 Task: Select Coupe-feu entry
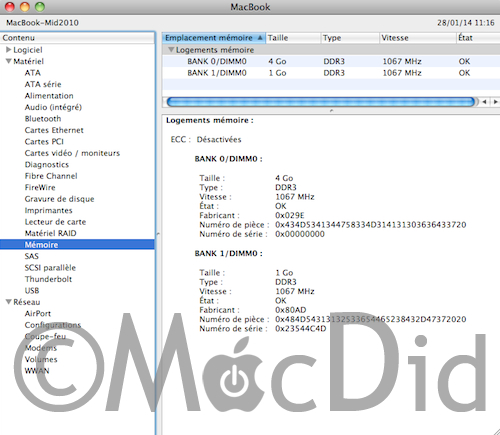tap(45, 337)
